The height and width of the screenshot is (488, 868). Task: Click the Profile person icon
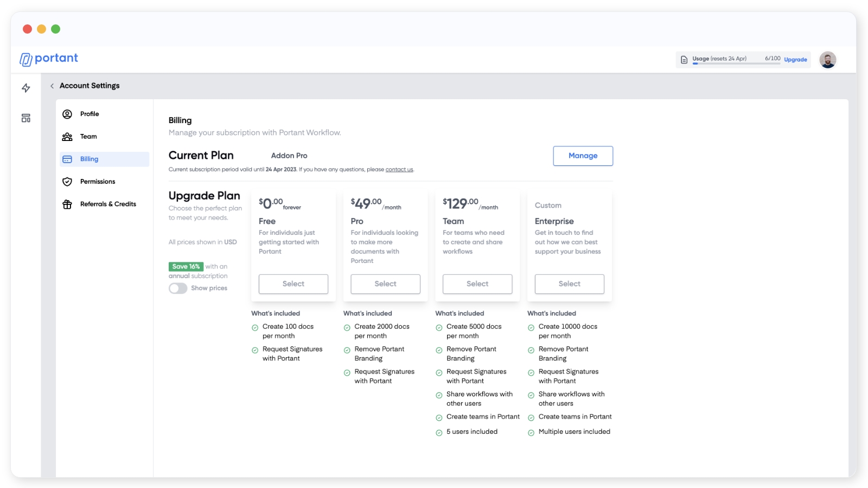click(67, 114)
